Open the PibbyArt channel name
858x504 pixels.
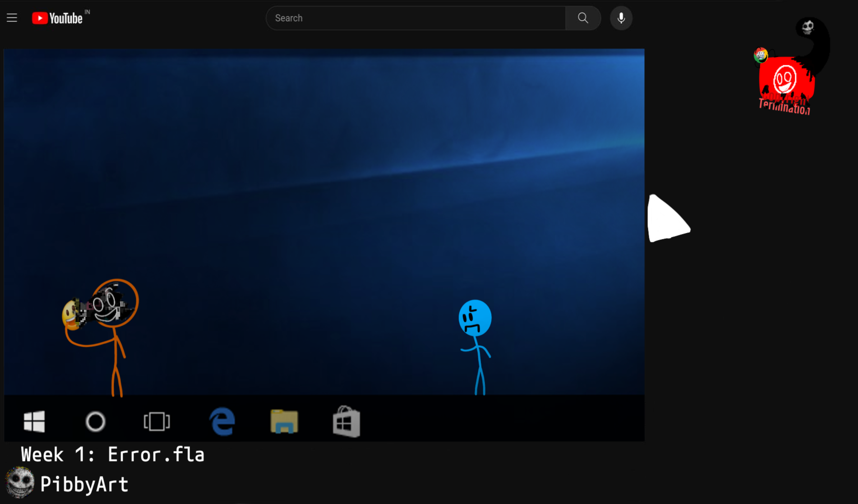pyautogui.click(x=84, y=484)
